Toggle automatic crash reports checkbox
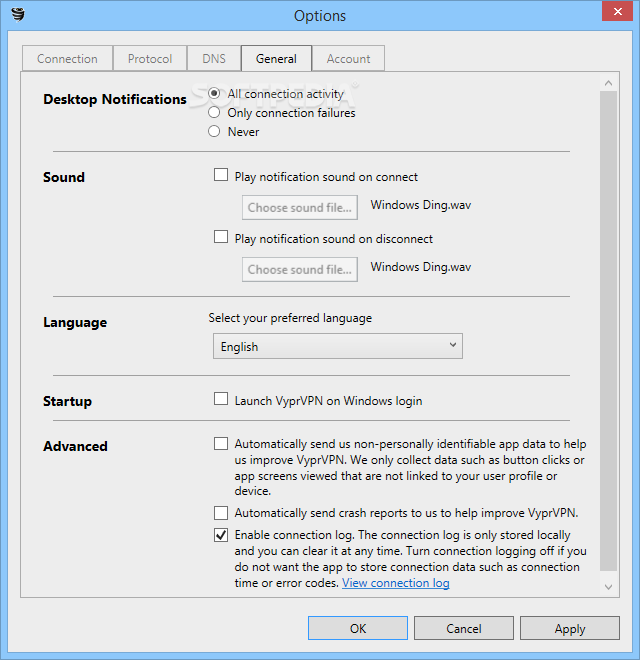This screenshot has width=640, height=660. [221, 513]
